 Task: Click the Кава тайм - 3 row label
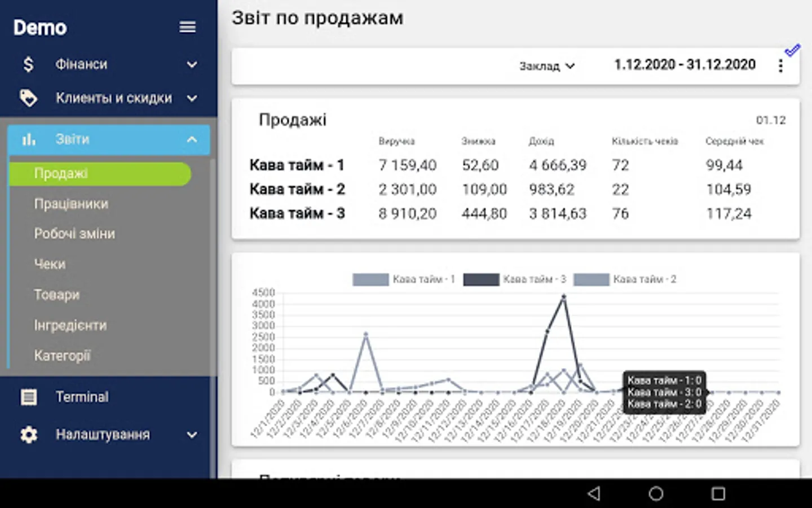297,213
